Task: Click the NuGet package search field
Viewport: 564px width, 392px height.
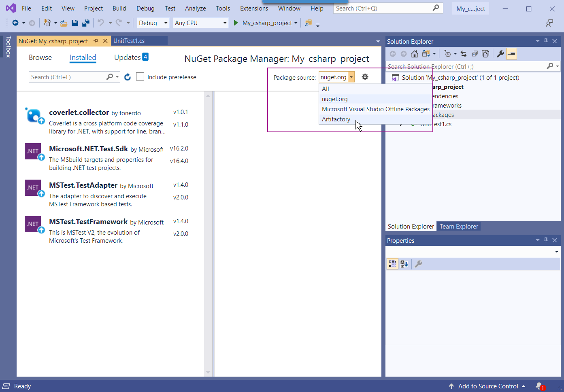Action: pos(67,77)
